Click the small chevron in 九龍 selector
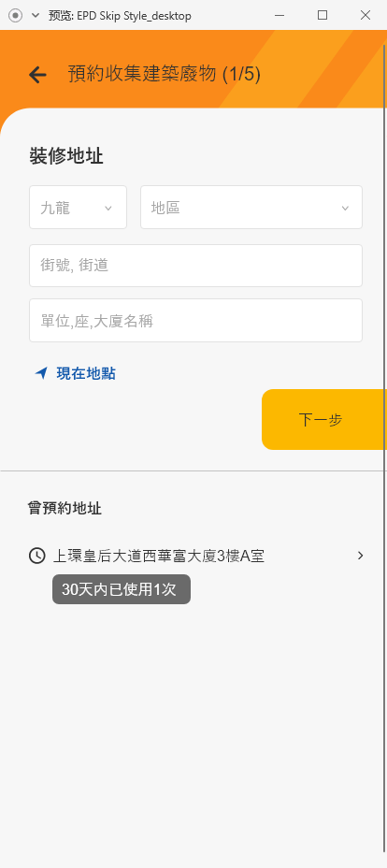Screen dimensions: 387x868 (x=108, y=209)
